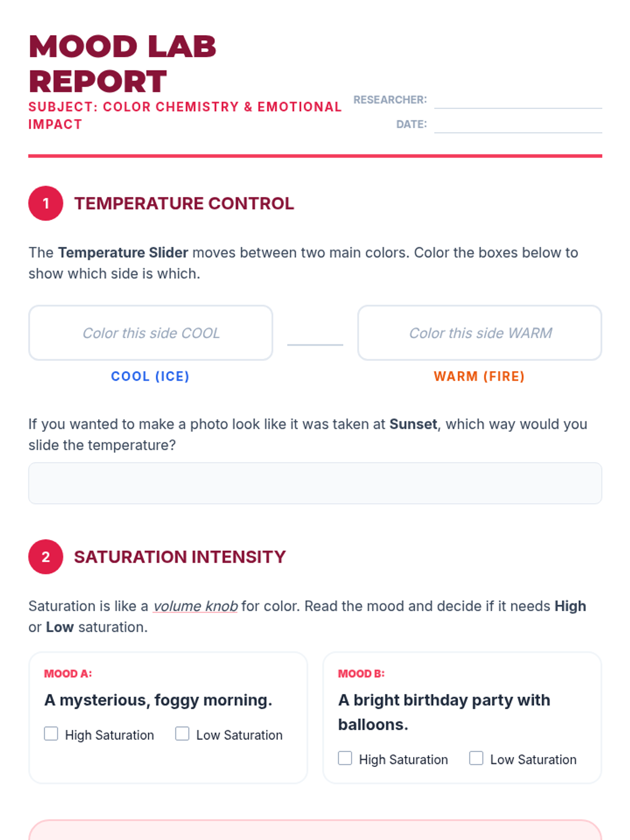This screenshot has width=630, height=840.
Task: Click the Researcher name line
Action: tap(518, 100)
